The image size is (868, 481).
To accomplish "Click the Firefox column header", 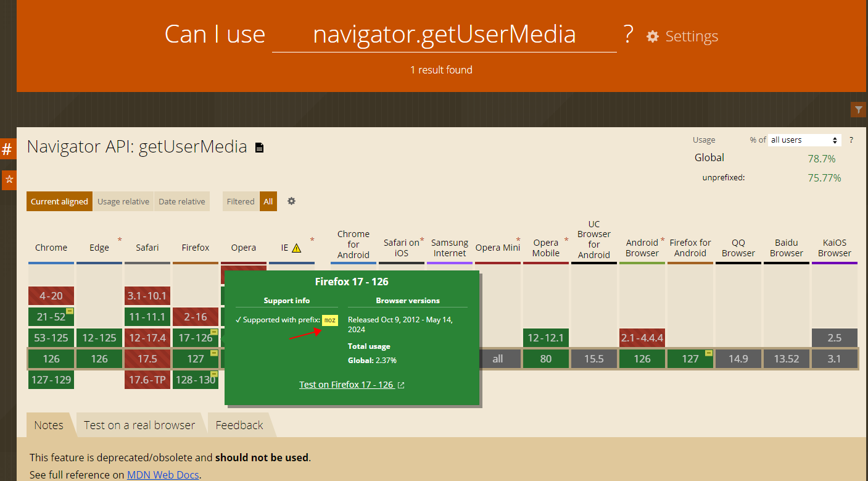I will (x=196, y=248).
